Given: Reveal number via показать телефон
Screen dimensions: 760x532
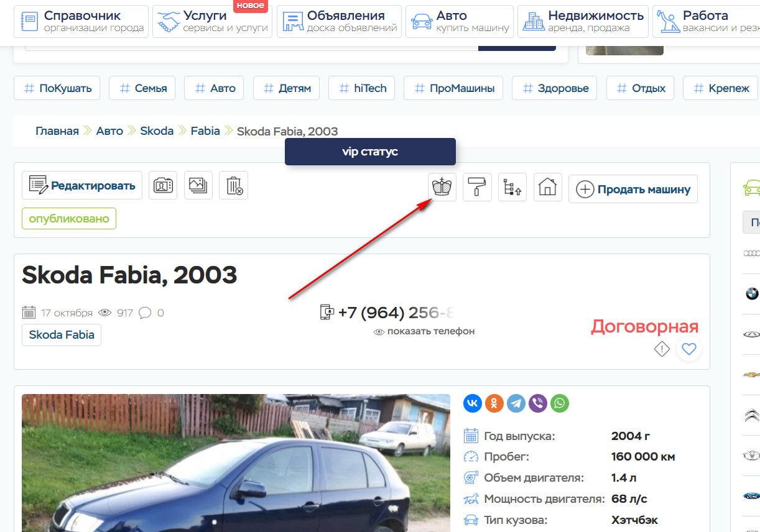Looking at the screenshot, I should pos(424,331).
